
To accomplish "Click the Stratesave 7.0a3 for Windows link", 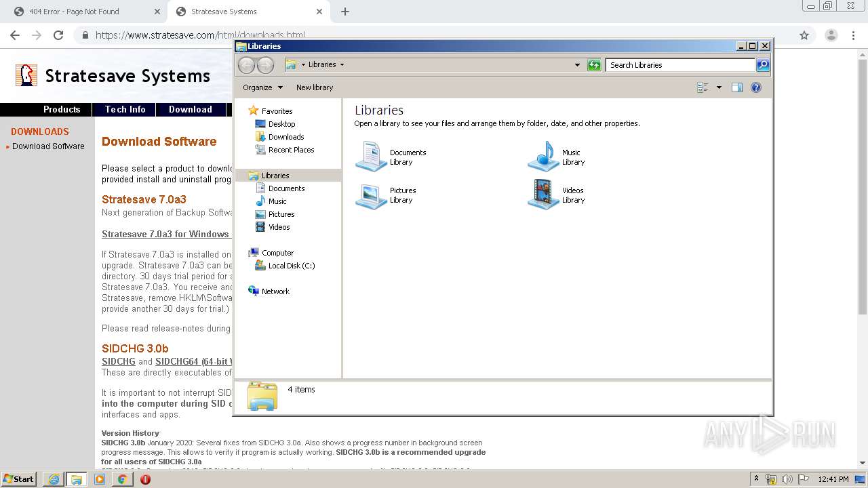I will 165,235.
